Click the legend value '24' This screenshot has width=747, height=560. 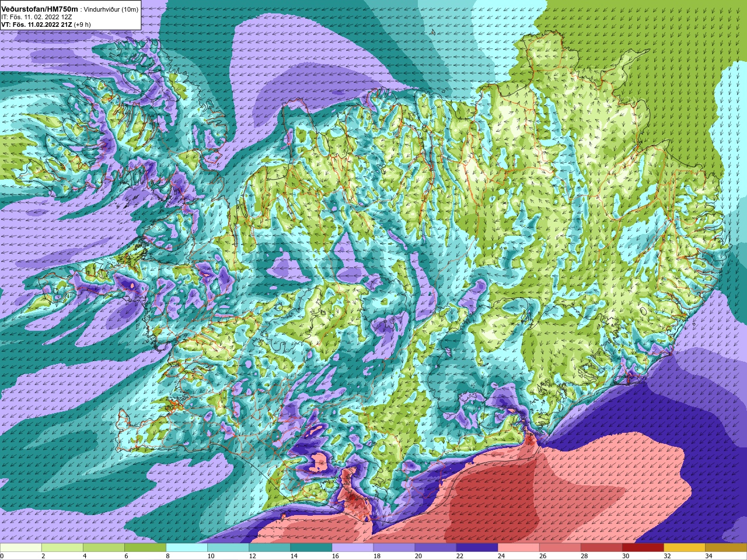[501, 556]
